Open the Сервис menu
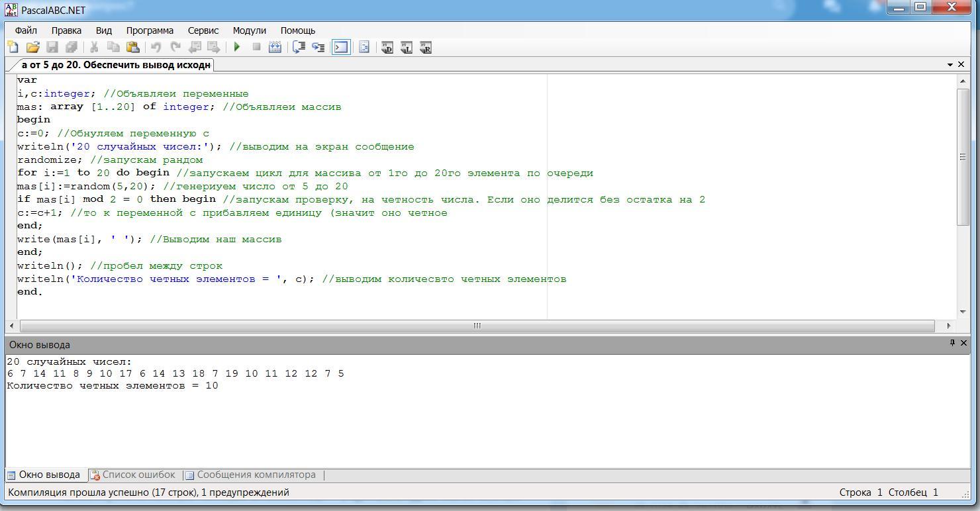This screenshot has width=980, height=511. (203, 30)
